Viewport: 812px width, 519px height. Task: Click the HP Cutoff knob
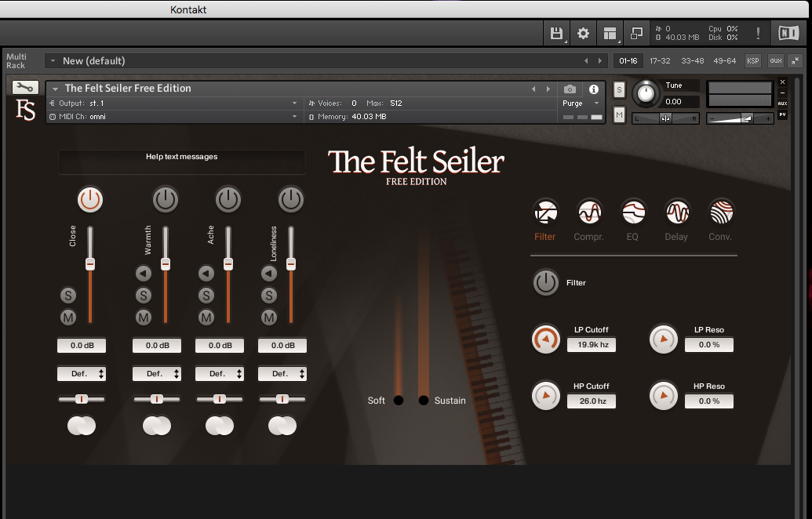(x=546, y=396)
